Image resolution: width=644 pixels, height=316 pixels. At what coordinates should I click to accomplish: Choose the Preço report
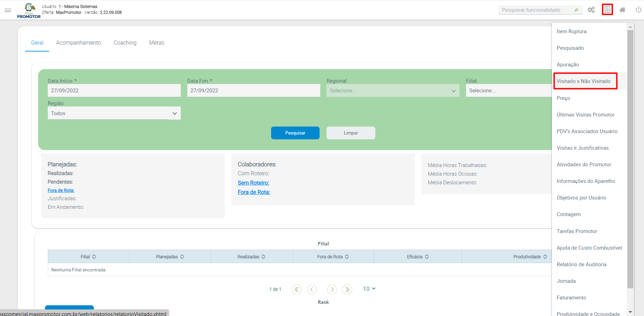click(x=563, y=98)
